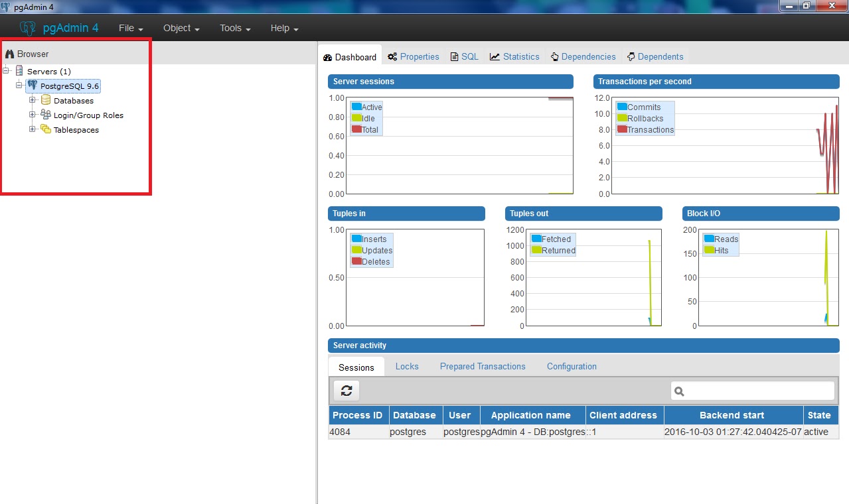
Task: Click the server activity search field
Action: tap(753, 391)
